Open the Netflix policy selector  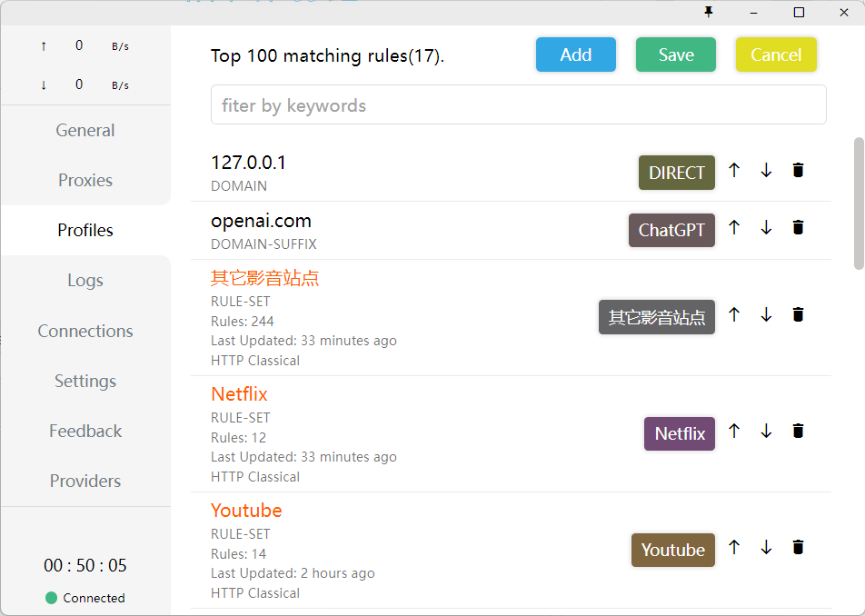point(679,433)
